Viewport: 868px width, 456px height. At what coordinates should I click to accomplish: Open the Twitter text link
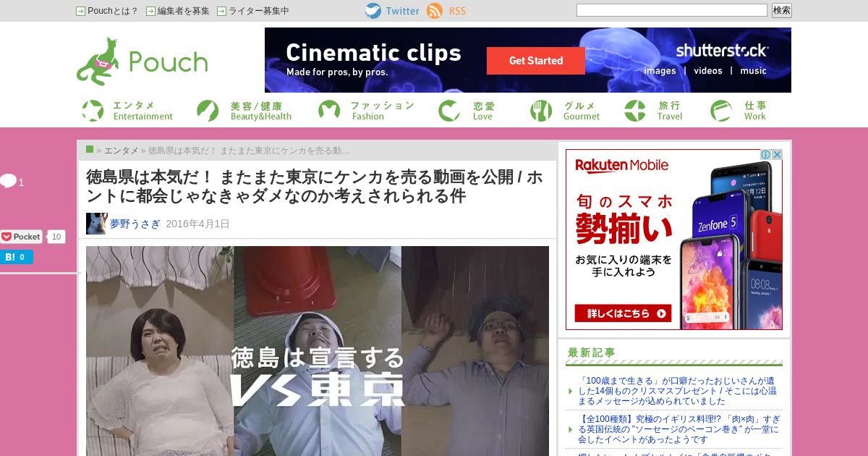(x=402, y=11)
